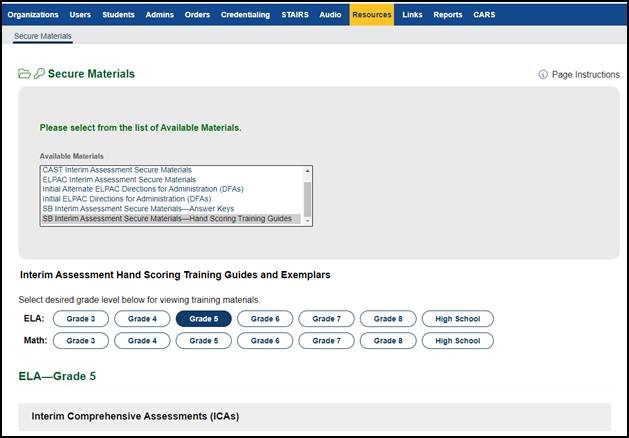Select SB Interim Assessment Hand Scoring Training Guides
Image resolution: width=629 pixels, height=438 pixels.
171,219
